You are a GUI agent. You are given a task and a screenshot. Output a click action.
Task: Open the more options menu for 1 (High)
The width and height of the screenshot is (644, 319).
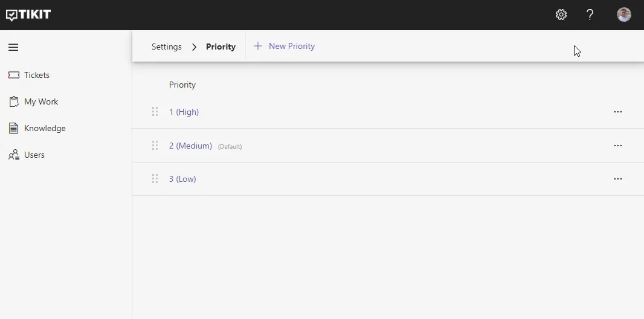pos(617,112)
